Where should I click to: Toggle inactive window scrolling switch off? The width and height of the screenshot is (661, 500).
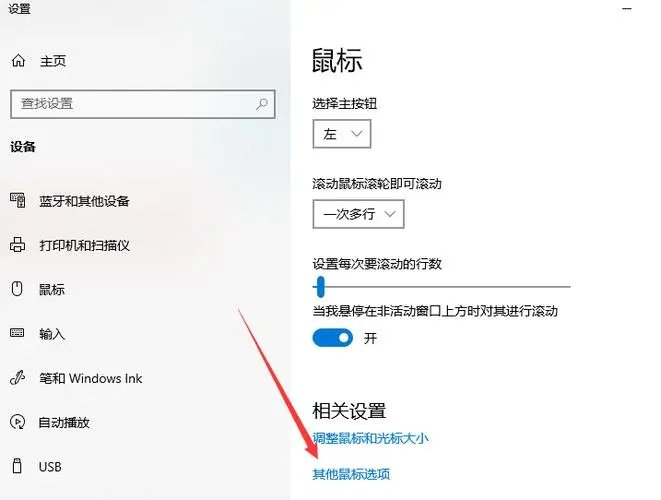click(x=333, y=338)
